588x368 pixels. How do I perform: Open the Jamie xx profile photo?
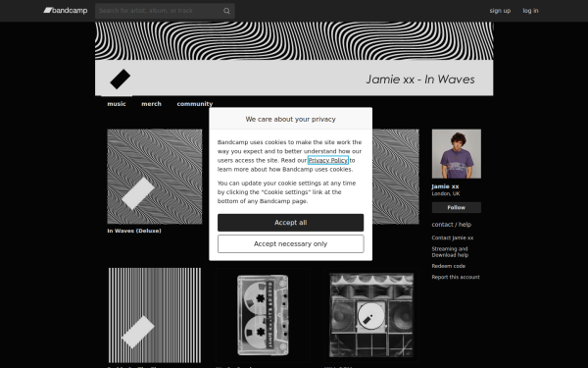pos(457,154)
